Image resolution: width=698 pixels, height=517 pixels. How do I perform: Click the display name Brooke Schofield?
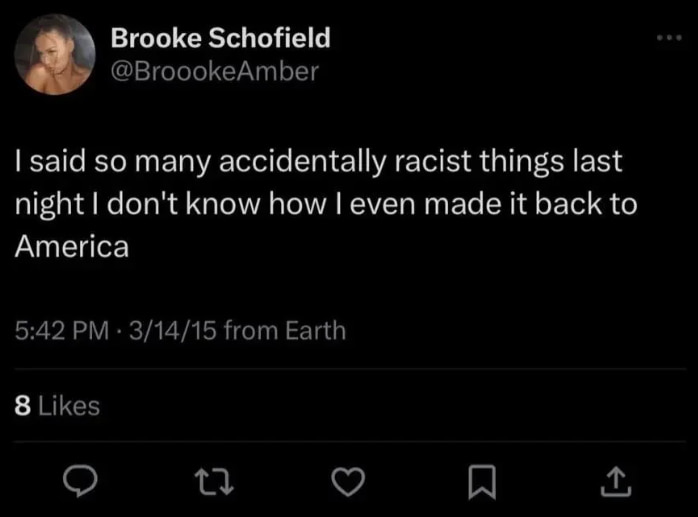pos(219,40)
